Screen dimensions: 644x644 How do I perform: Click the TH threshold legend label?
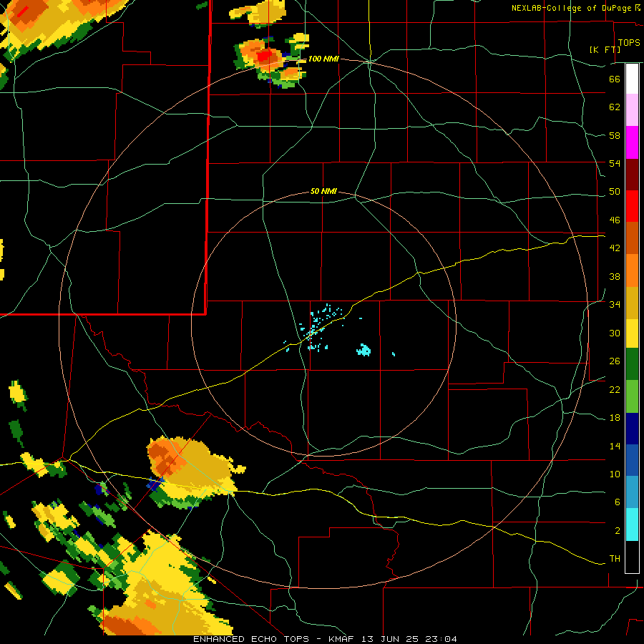coord(615,559)
